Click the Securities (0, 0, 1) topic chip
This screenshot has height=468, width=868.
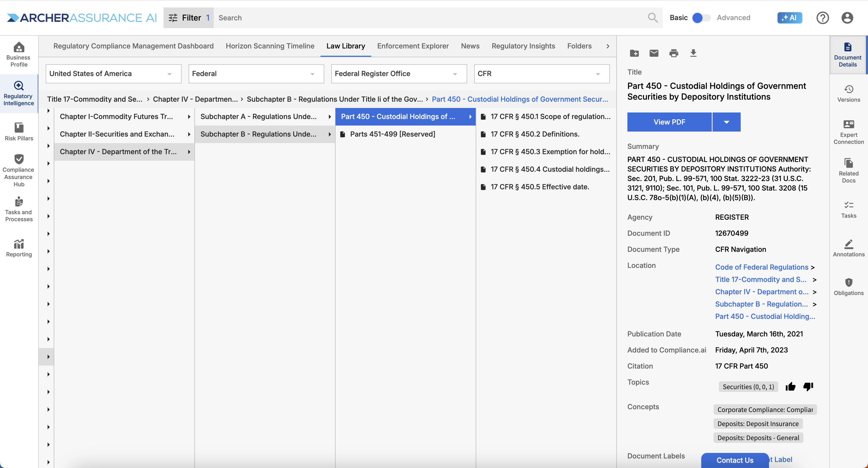tap(748, 387)
